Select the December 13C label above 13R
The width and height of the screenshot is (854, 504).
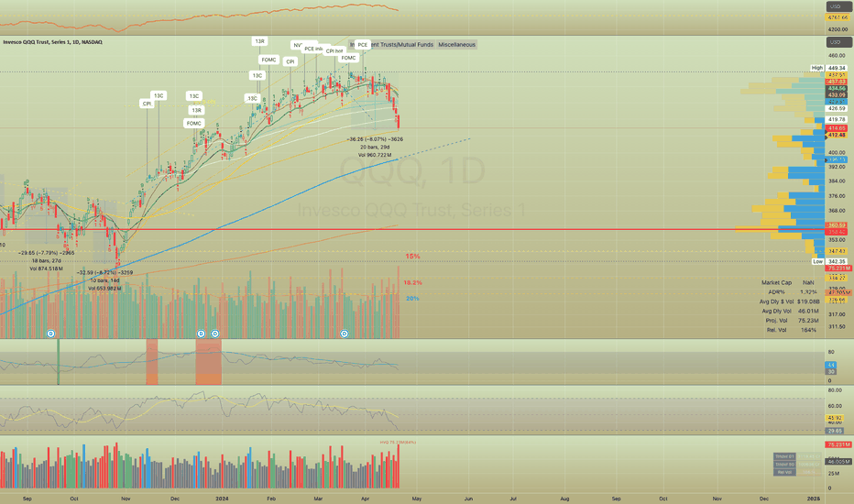pyautogui.click(x=194, y=96)
